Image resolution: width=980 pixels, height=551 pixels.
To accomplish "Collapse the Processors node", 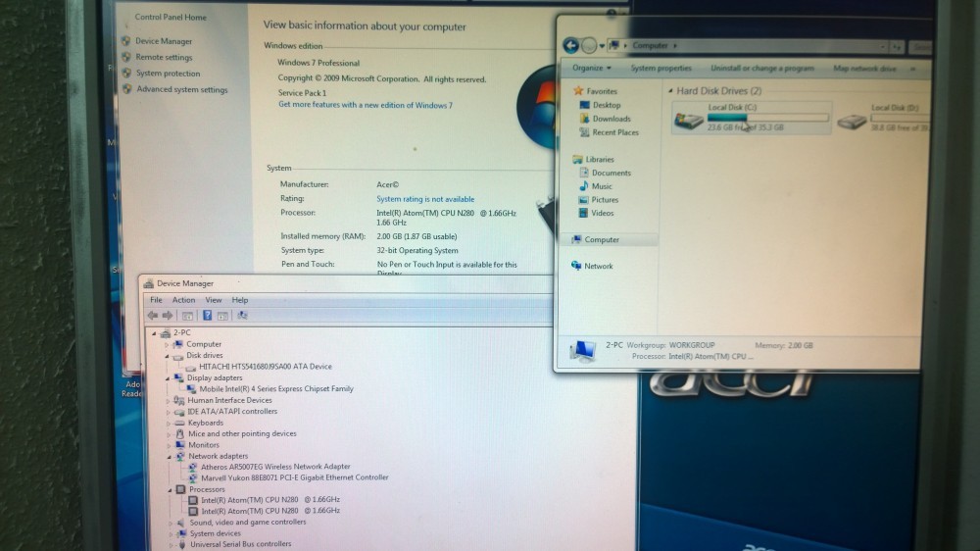I will point(170,489).
